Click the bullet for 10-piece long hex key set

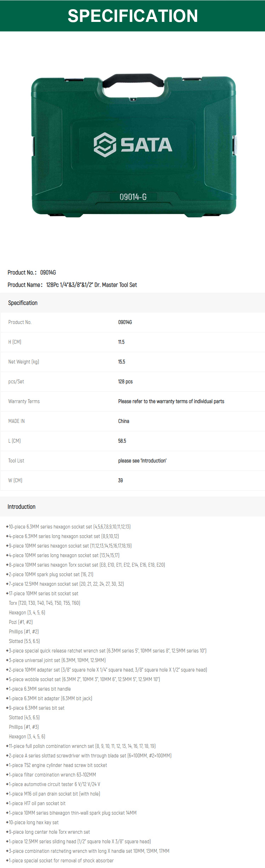pyautogui.click(x=7, y=822)
